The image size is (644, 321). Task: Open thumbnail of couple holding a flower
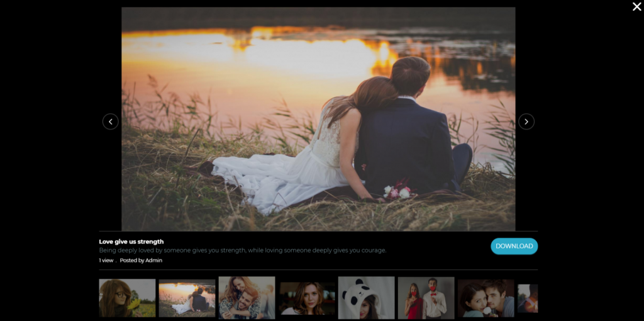tap(486, 298)
